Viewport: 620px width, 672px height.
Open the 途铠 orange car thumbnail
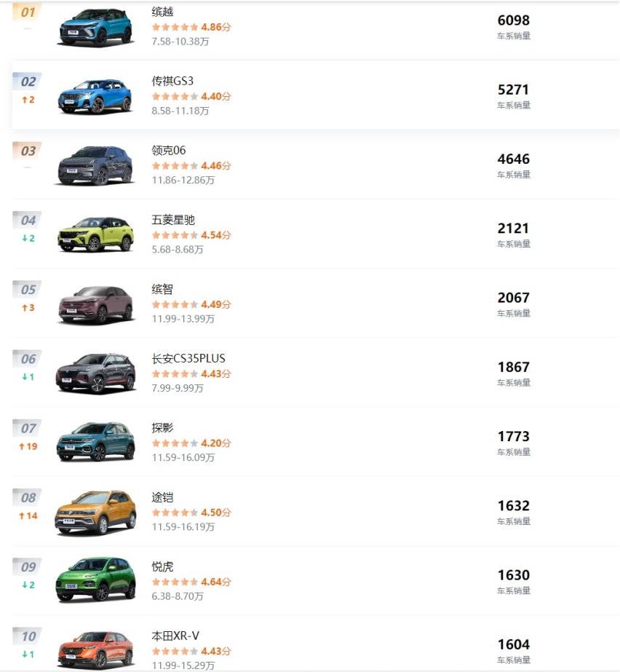[x=95, y=513]
